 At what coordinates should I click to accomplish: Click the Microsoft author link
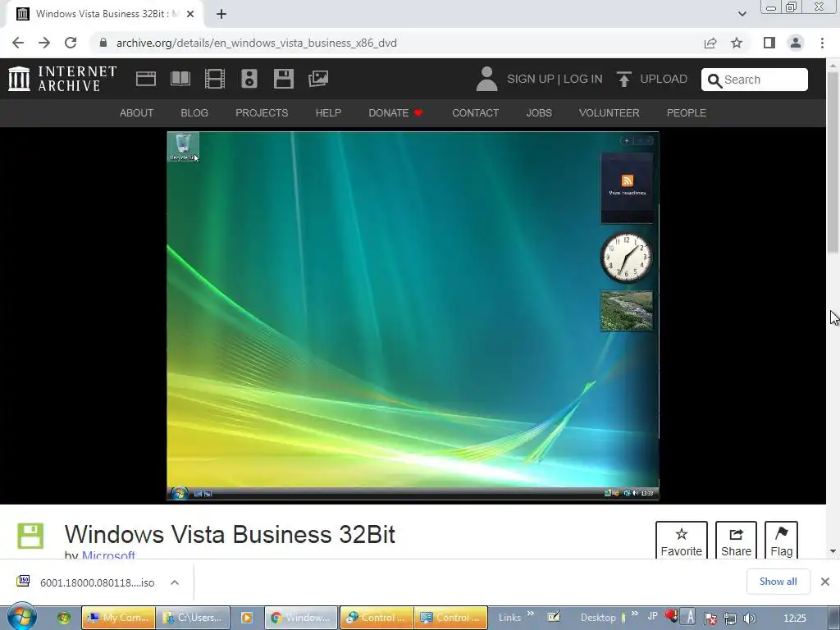tap(108, 555)
